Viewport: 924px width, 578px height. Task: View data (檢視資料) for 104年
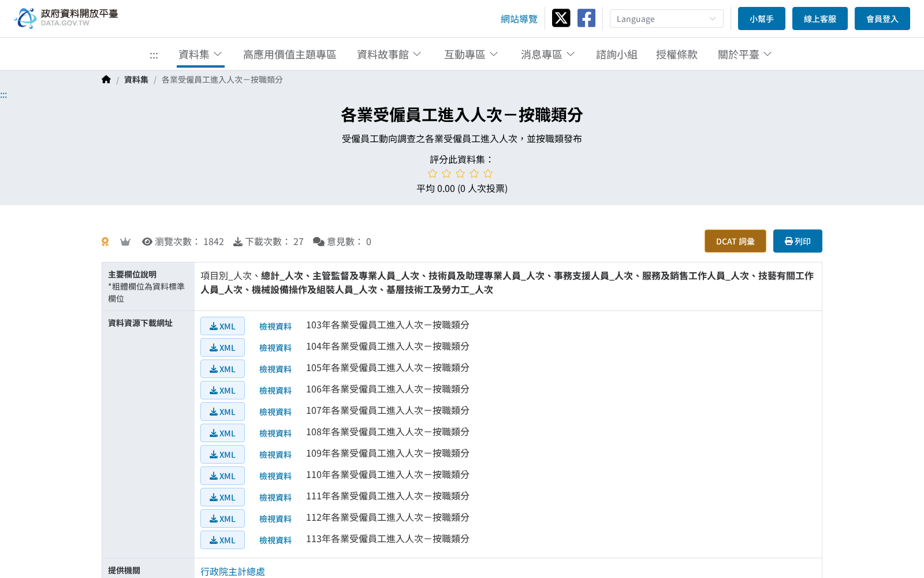pos(275,348)
